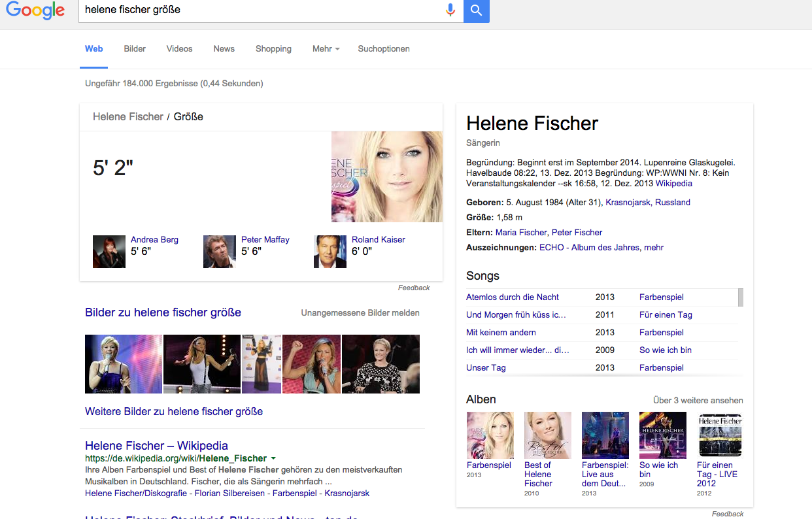Open the Helene Fischer/Diskografie sitelink

136,494
